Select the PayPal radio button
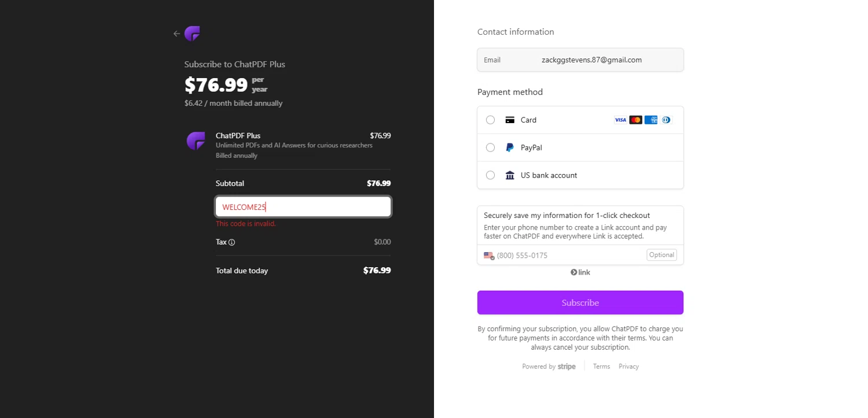Viewport: 868px width, 418px height. pyautogui.click(x=491, y=147)
